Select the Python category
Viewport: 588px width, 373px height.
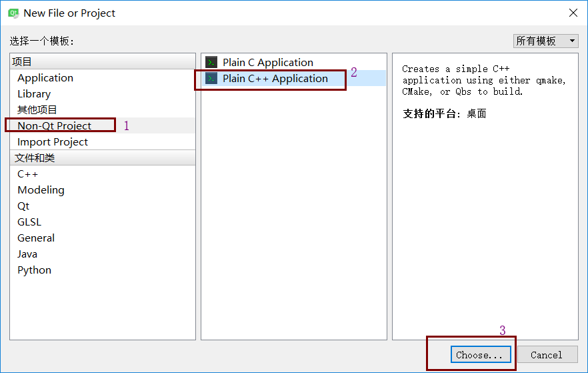tap(103, 270)
